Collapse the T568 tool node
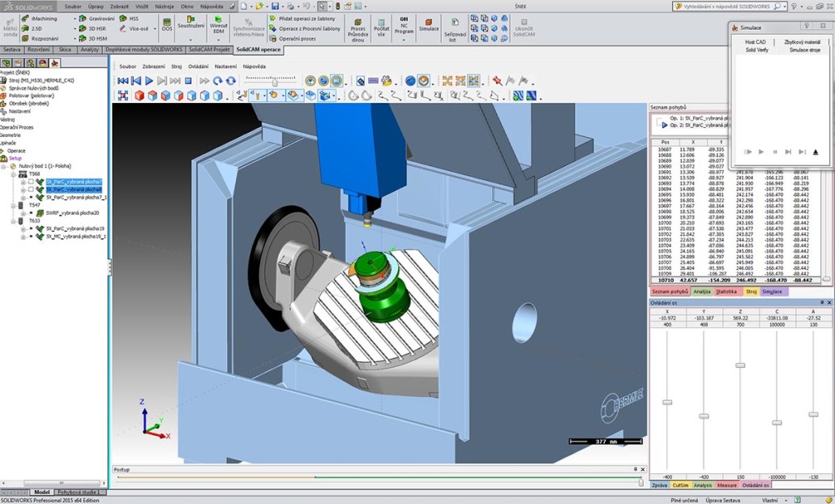Screen dimensions: 835x504 click(x=13, y=174)
